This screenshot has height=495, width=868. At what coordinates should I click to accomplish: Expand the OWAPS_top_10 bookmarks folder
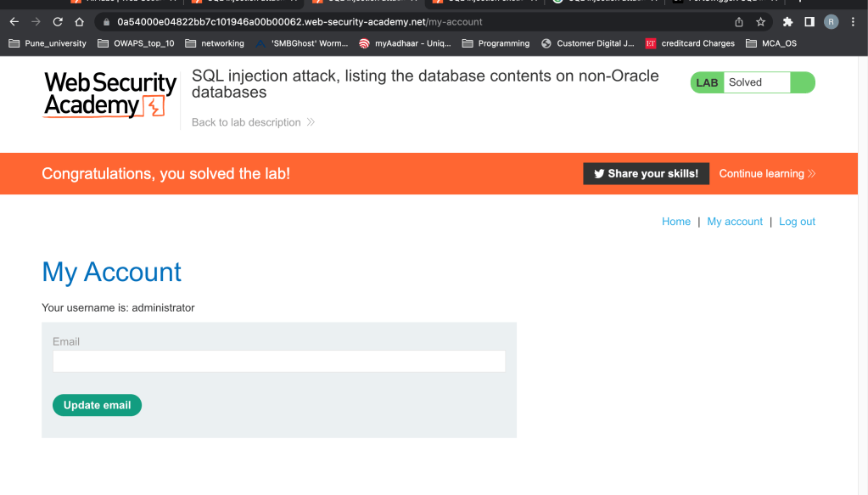tap(136, 43)
